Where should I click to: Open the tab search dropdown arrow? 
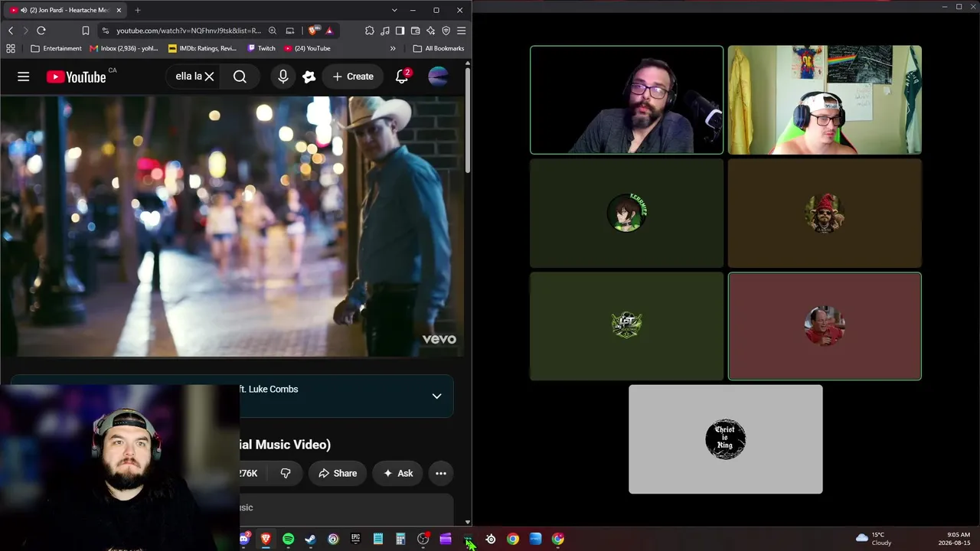pyautogui.click(x=394, y=10)
